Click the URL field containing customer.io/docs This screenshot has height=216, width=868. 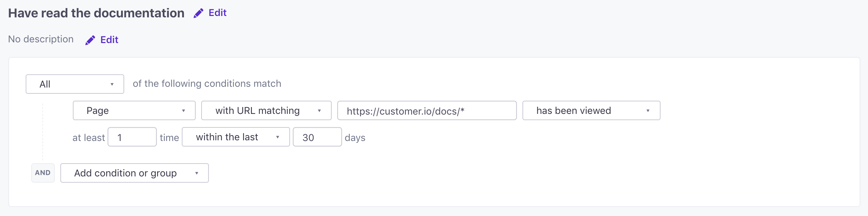427,110
